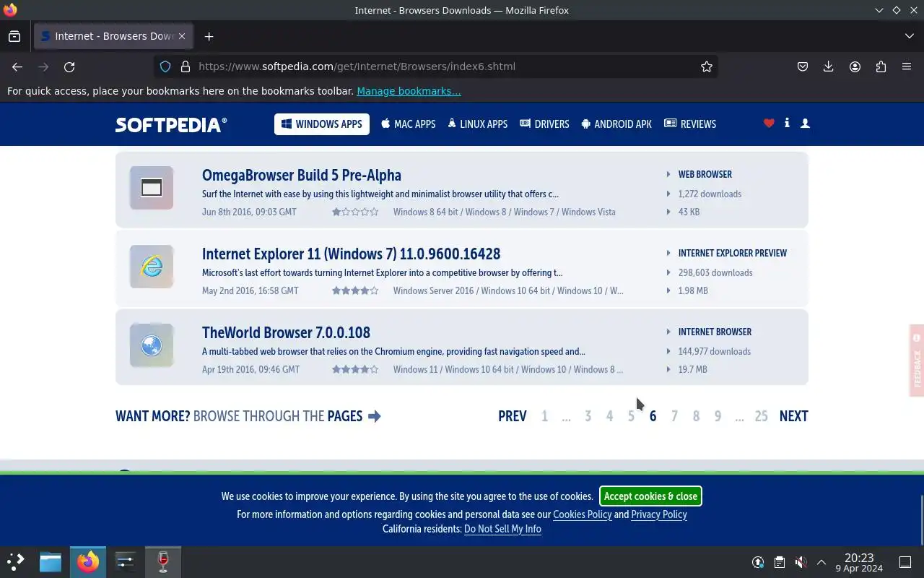
Task: Reload the page with the refresh icon
Action: pyautogui.click(x=69, y=66)
